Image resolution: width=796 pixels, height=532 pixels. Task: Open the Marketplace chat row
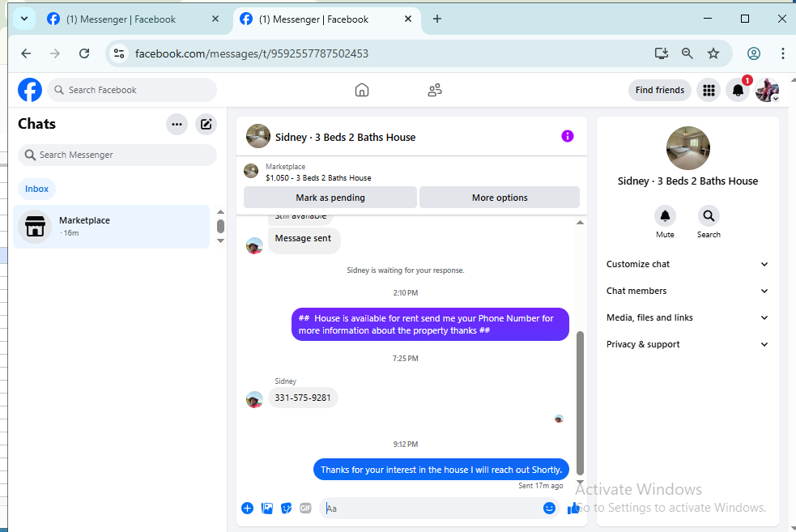pos(111,227)
